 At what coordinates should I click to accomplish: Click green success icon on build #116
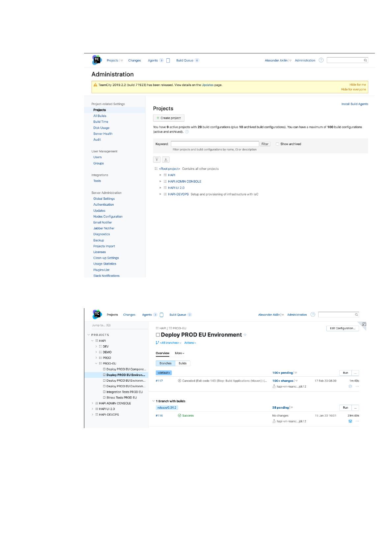(x=180, y=416)
